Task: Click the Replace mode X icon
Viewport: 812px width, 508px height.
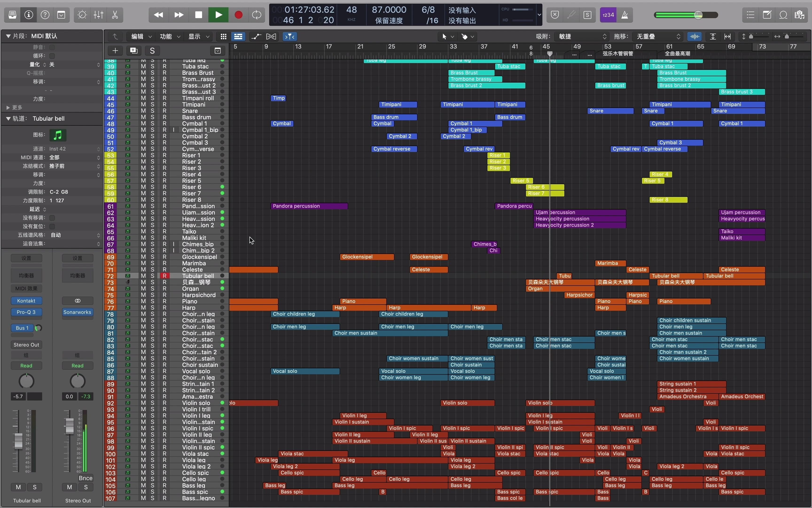Action: (555, 15)
